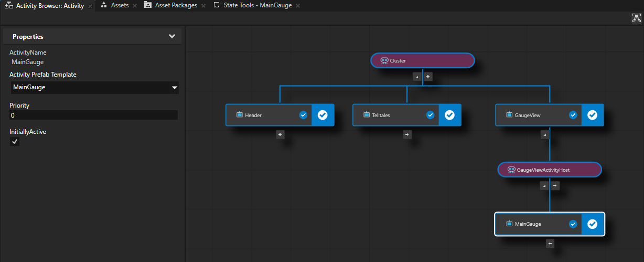Click the GaugeViewActivityHost node icon
This screenshot has height=262, width=644.
pos(511,170)
